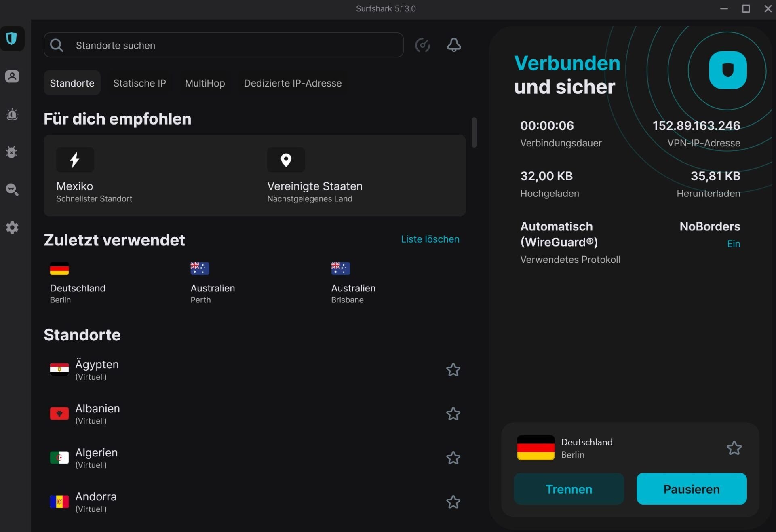
Task: Click the Australia flag for Perth
Action: [200, 268]
